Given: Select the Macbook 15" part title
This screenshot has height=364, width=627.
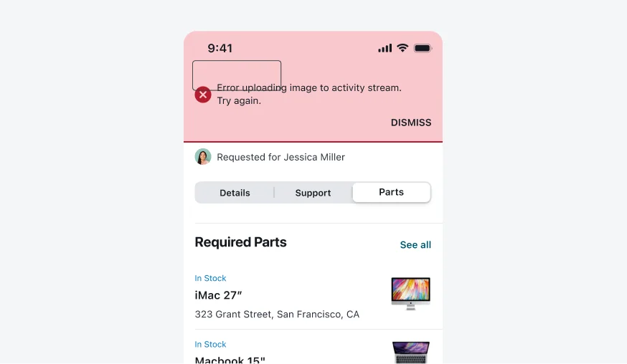Looking at the screenshot, I should tap(230, 359).
